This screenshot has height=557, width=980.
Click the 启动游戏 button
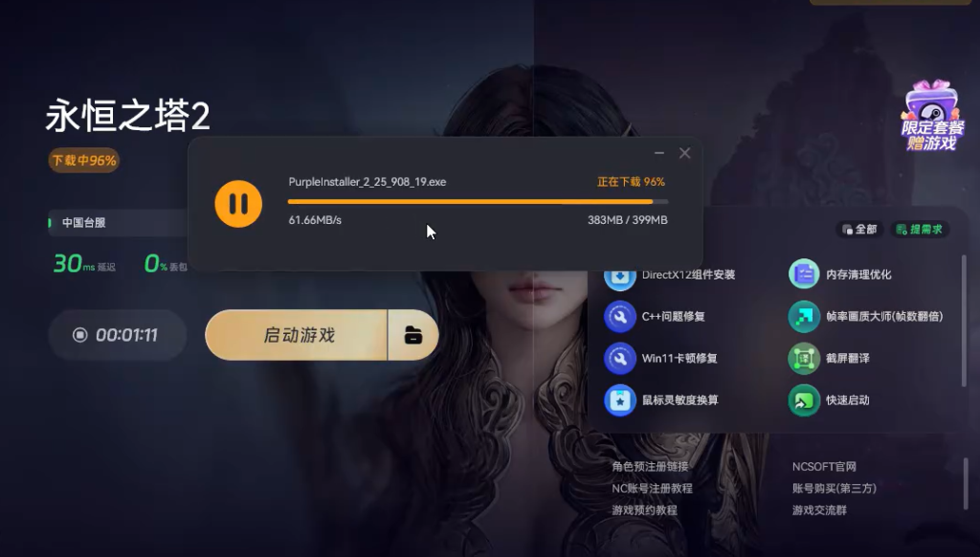297,335
